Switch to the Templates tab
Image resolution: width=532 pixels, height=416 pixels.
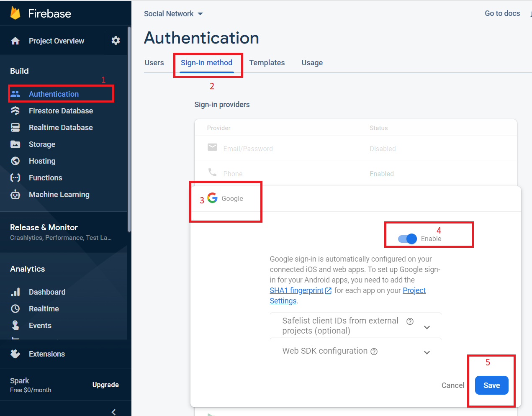267,62
